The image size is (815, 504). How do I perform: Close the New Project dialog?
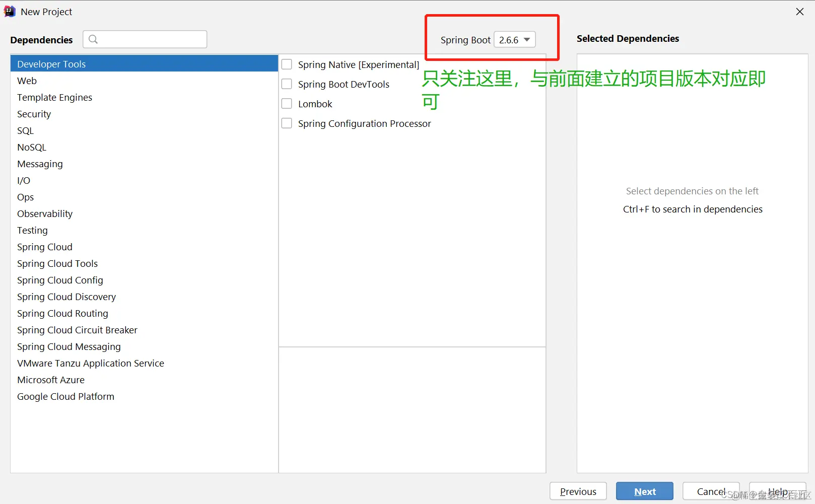click(x=800, y=12)
